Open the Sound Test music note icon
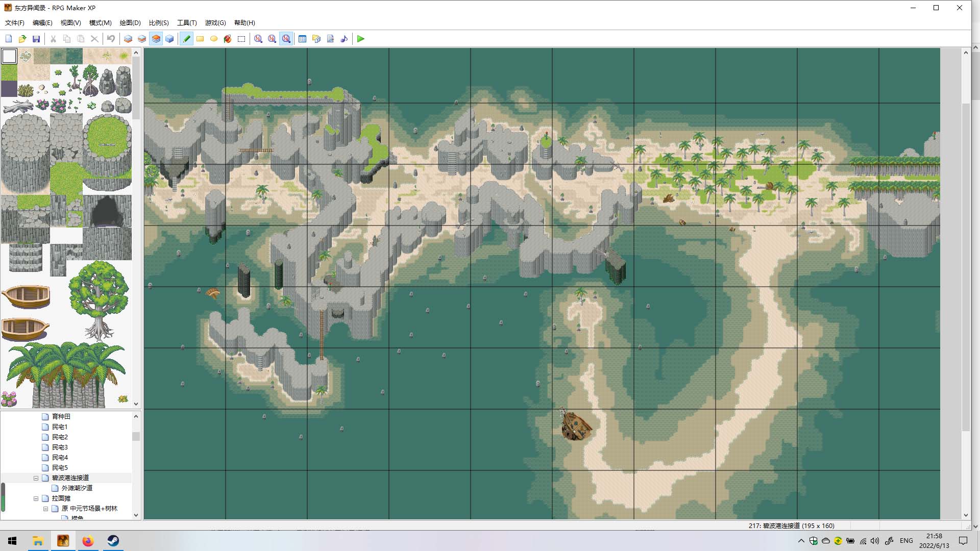 coord(344,39)
